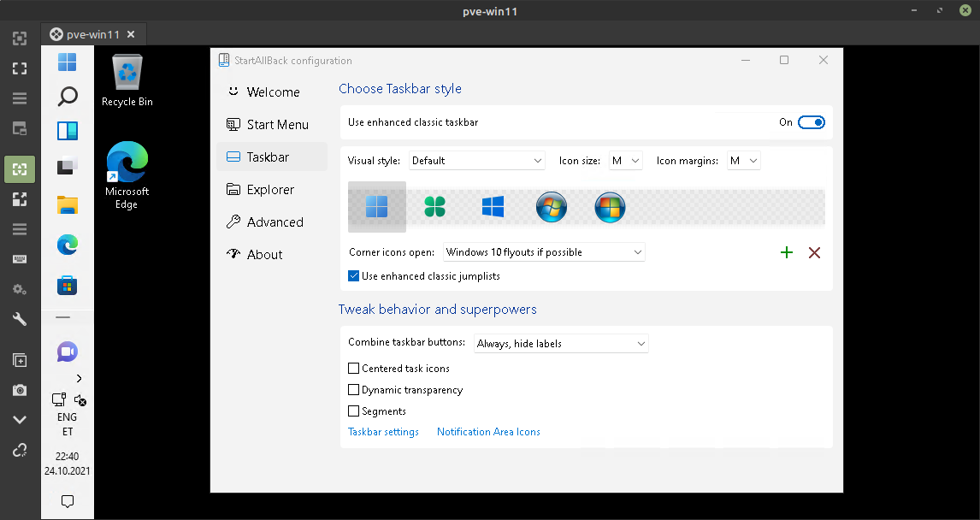Expand the Icon size dropdown

click(x=625, y=161)
